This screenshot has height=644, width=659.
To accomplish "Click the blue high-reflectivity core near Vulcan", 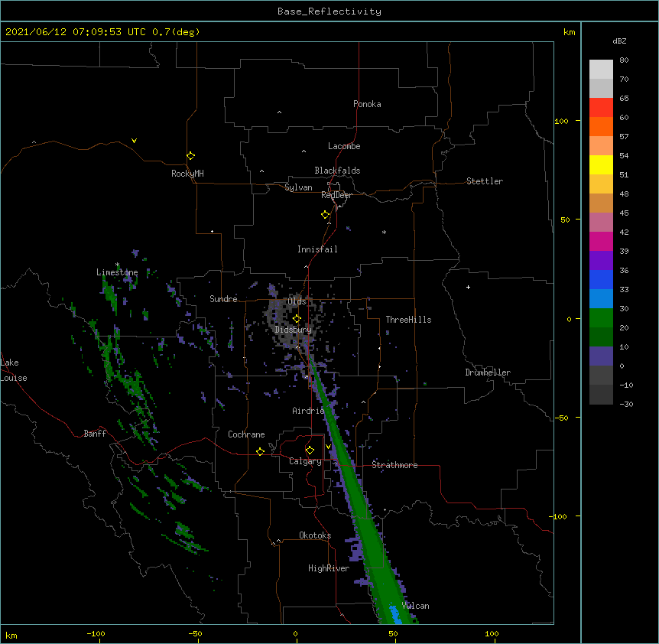I will 395,614.
